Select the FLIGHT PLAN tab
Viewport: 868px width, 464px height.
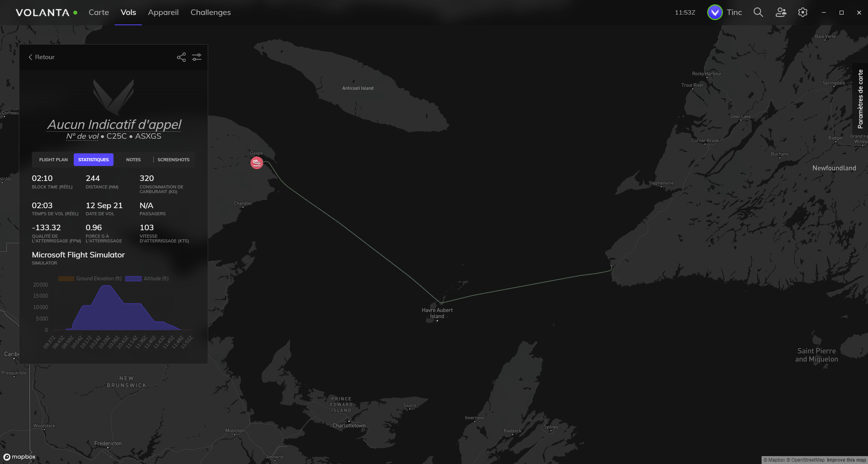click(x=53, y=160)
